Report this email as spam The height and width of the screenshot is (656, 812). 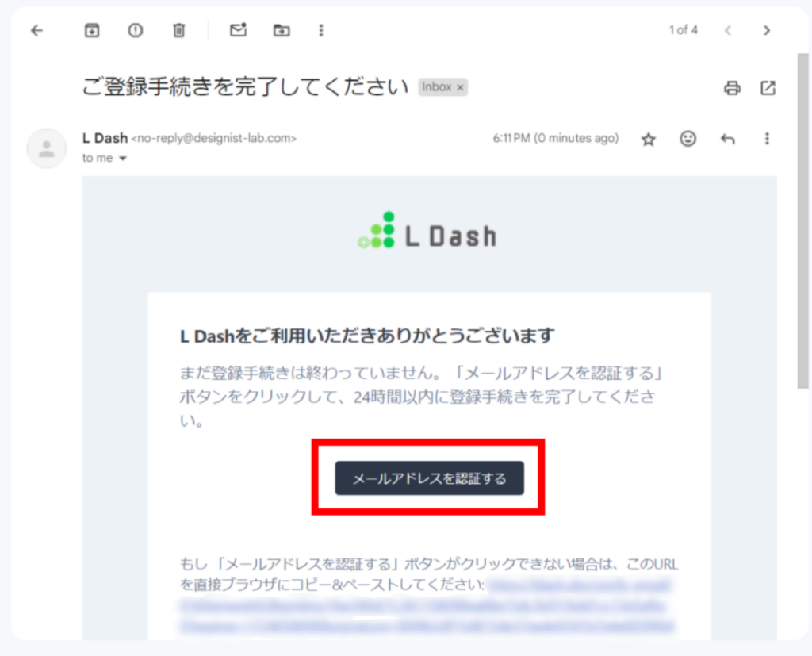tap(136, 31)
